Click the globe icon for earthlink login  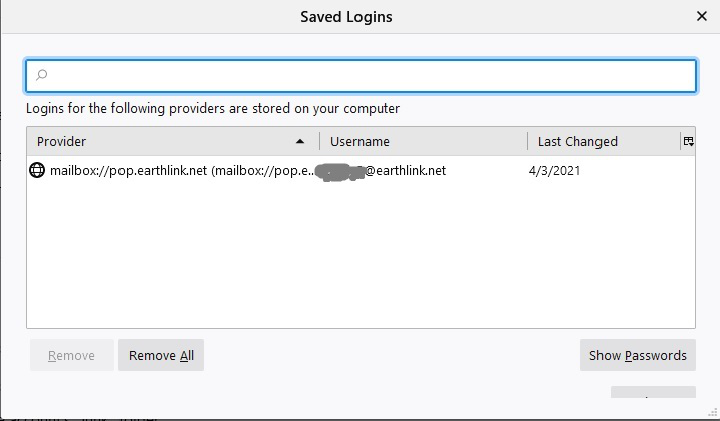click(38, 171)
